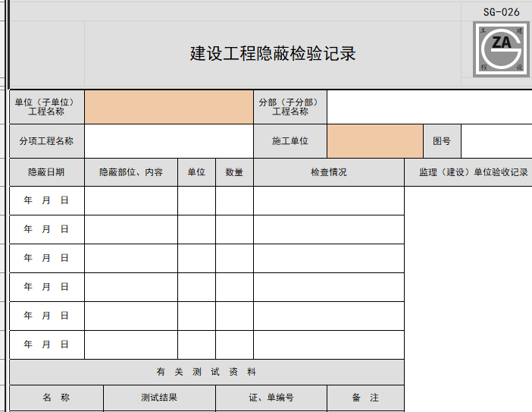Click the blank field right of 图号
This screenshot has width=532, height=412.
pos(496,141)
